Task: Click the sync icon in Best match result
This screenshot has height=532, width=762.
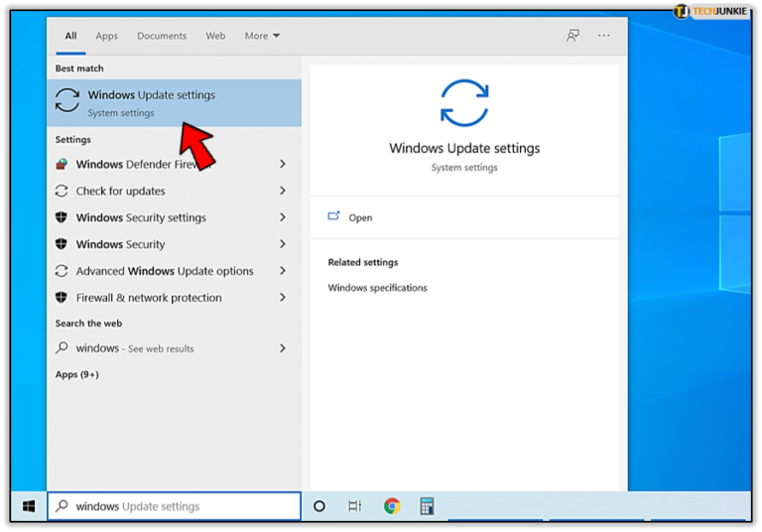Action: point(67,100)
